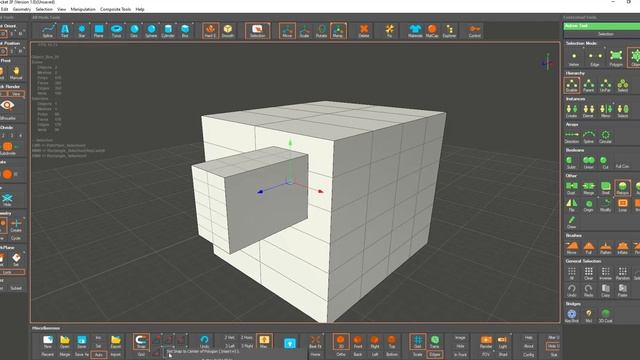Screen dimensions: 640x360
Task: Click the Merge tool in Other
Action: click(x=589, y=188)
